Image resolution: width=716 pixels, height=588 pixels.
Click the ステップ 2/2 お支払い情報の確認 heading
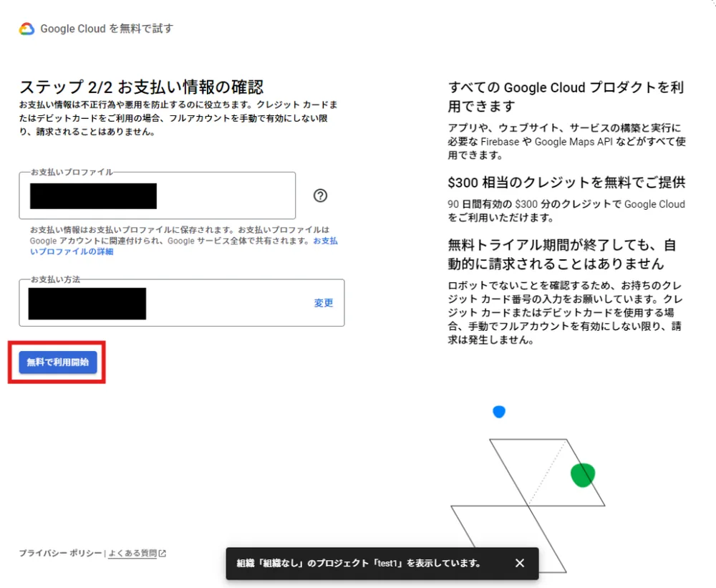[142, 87]
